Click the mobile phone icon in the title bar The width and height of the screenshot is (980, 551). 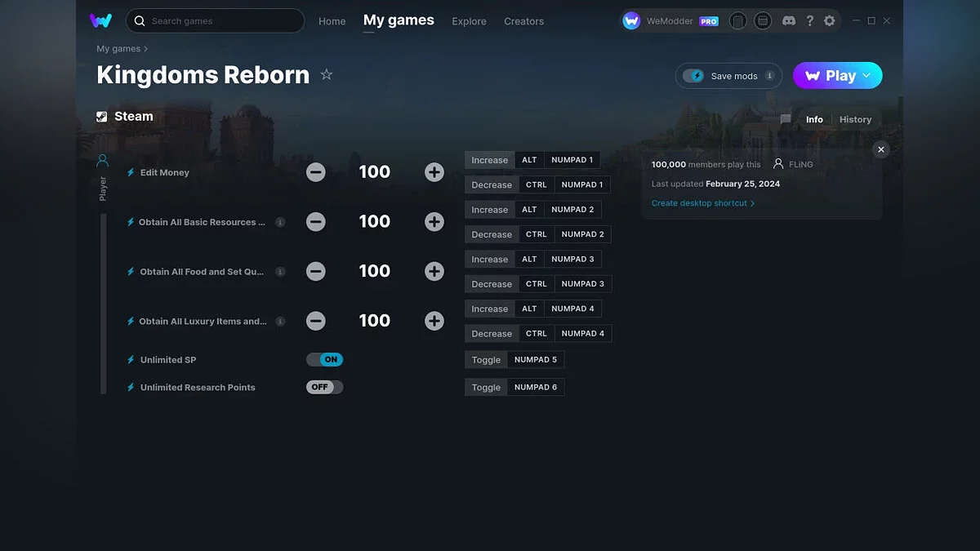coord(737,20)
